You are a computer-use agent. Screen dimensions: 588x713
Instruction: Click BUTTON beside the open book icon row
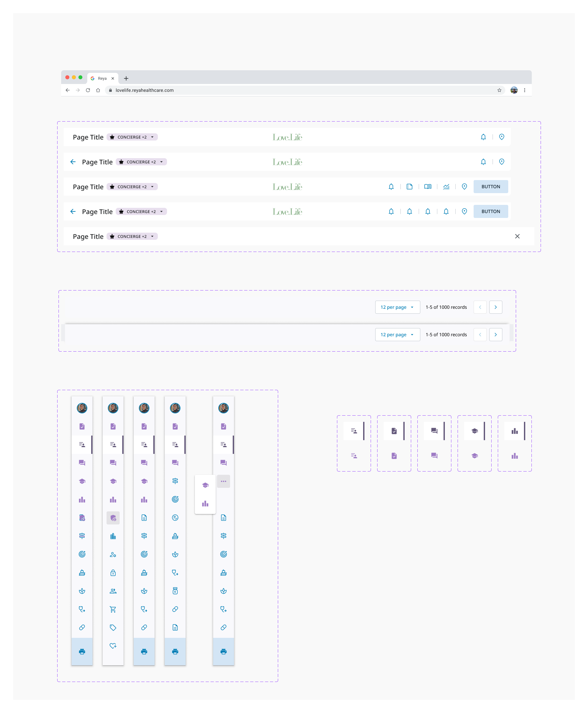click(x=491, y=187)
